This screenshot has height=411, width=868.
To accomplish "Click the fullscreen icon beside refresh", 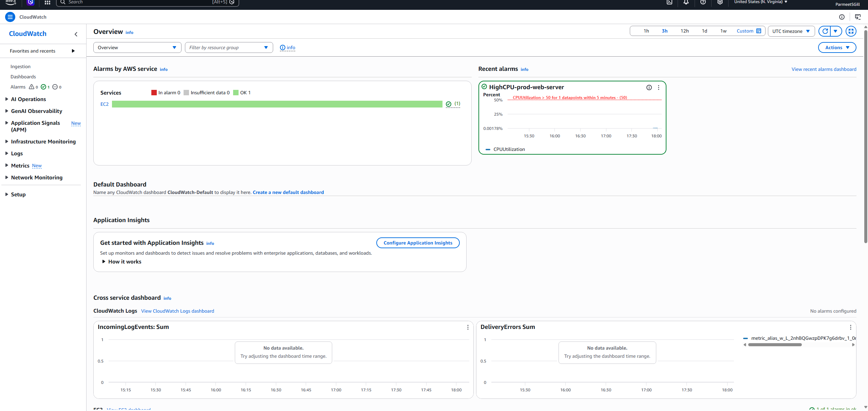I will [x=851, y=31].
